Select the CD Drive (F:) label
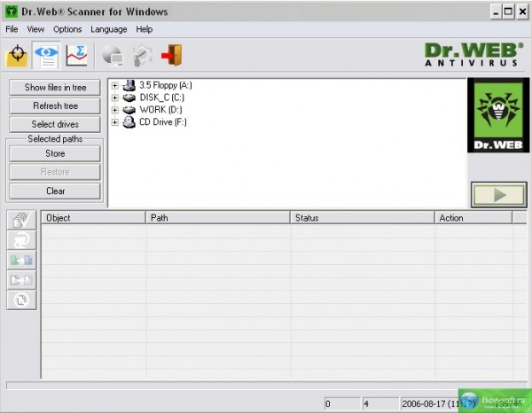Viewport: 532px width, 413px height. pos(163,122)
